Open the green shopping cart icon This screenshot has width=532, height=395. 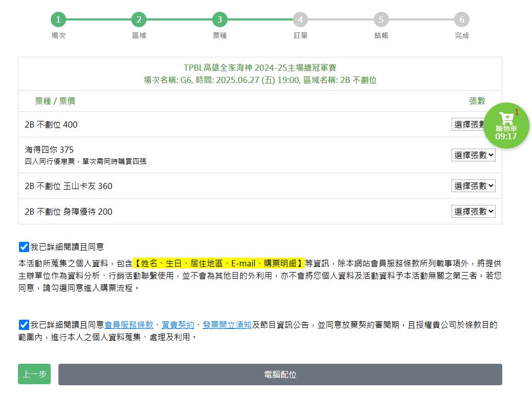coord(506,126)
